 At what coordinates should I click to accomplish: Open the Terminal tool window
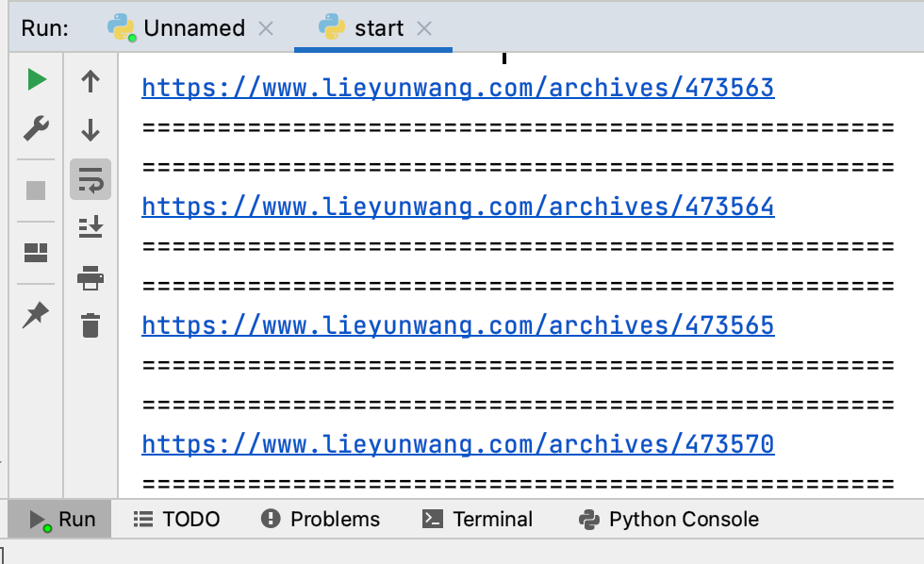[477, 520]
